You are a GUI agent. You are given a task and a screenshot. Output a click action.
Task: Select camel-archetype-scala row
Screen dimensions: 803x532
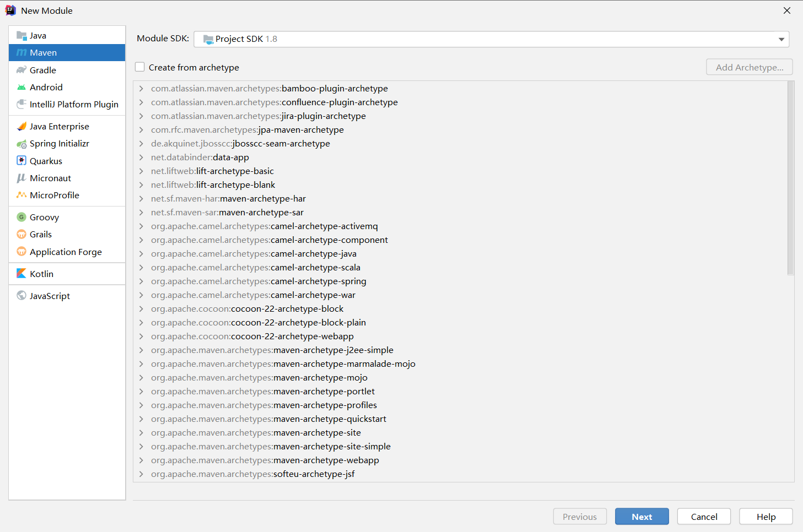(460, 268)
